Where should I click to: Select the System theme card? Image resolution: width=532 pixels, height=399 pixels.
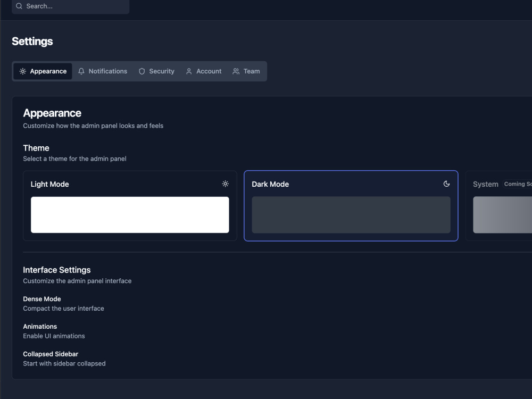499,206
